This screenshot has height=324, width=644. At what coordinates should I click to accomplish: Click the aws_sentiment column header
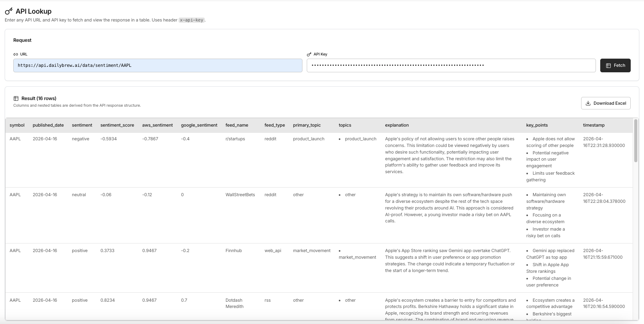pyautogui.click(x=157, y=125)
